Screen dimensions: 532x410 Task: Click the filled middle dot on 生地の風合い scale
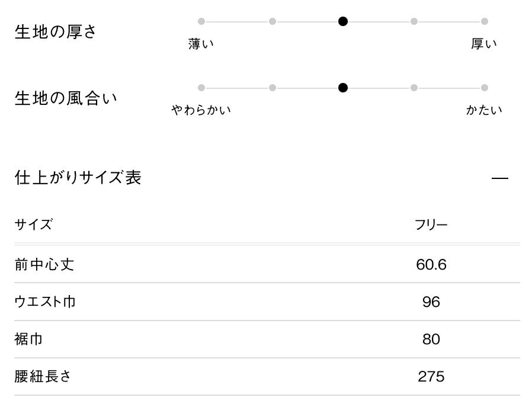click(342, 88)
